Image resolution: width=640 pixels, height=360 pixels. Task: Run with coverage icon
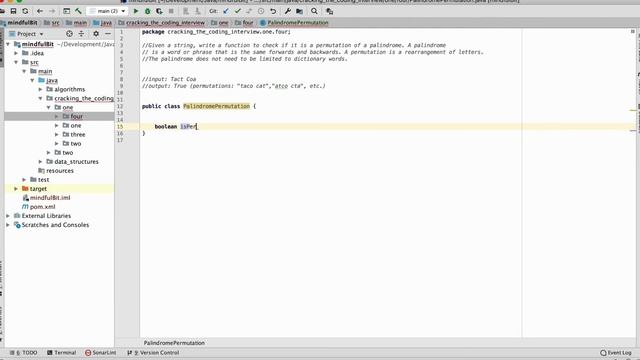point(159,11)
